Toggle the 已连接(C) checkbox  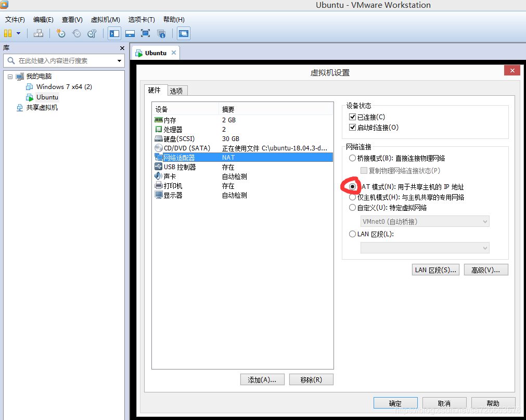click(352, 117)
